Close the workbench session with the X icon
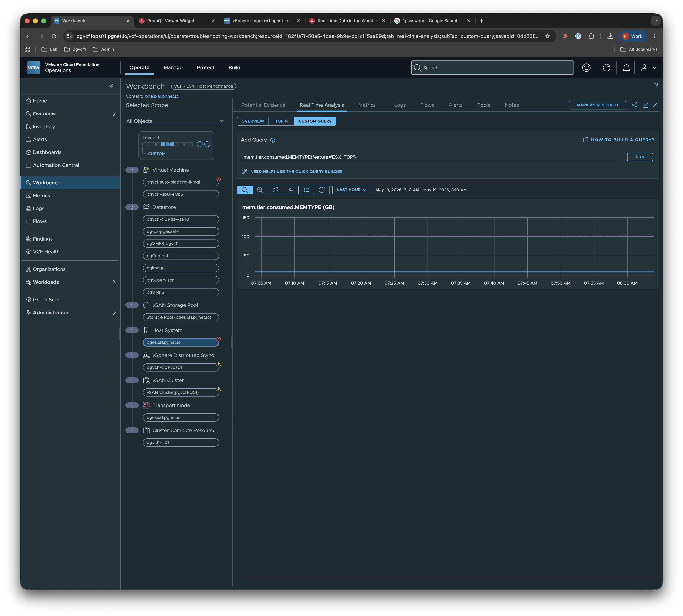 pos(655,105)
